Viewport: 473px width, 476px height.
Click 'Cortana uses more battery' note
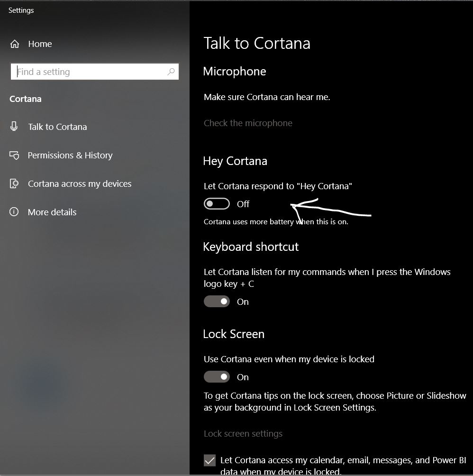click(276, 221)
